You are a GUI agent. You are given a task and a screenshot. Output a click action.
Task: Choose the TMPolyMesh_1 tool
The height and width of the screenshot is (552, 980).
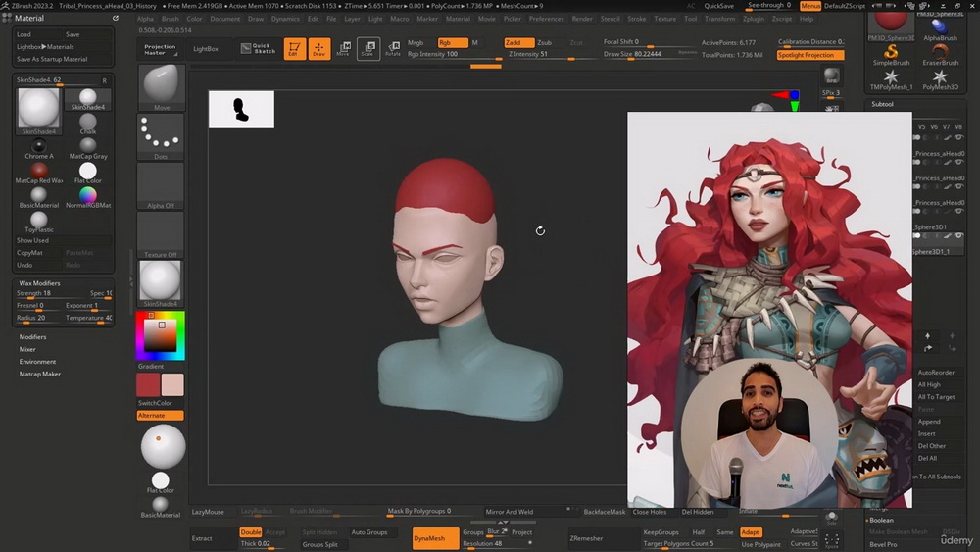[891, 79]
